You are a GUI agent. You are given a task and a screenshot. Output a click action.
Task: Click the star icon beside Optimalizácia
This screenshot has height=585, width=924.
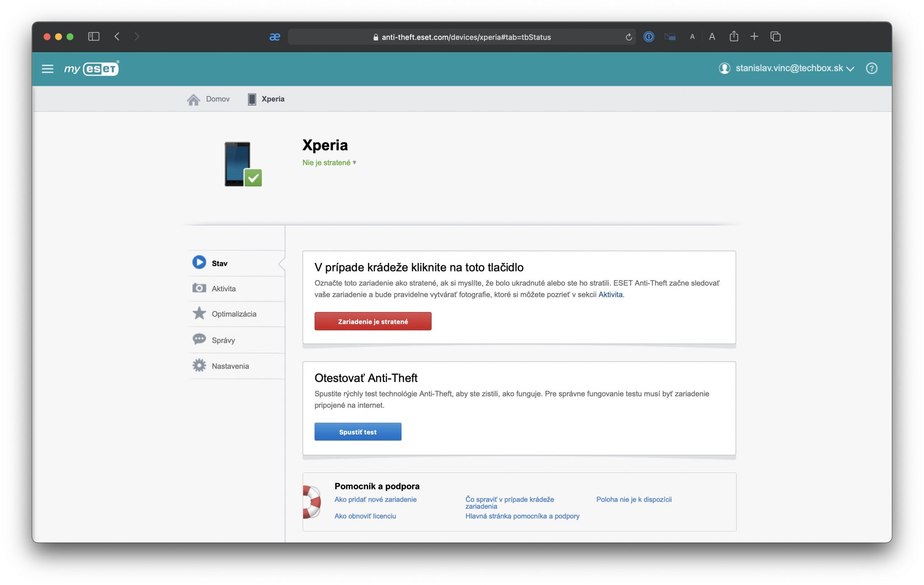(199, 313)
